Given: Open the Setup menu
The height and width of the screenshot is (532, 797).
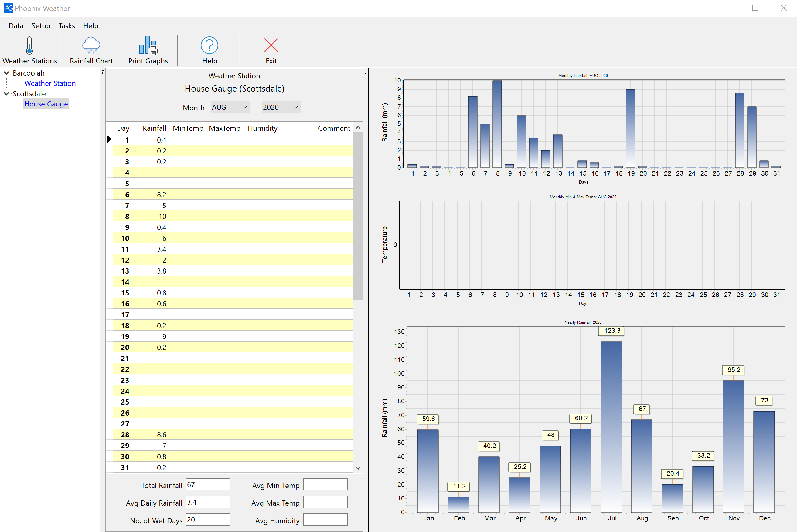Looking at the screenshot, I should point(40,25).
